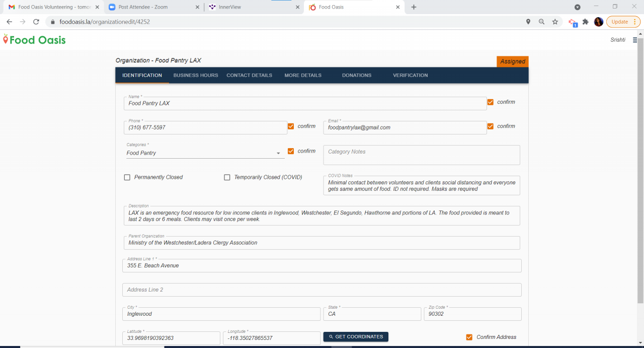Close the active Food Oasis tab
This screenshot has height=348, width=644.
click(x=398, y=7)
